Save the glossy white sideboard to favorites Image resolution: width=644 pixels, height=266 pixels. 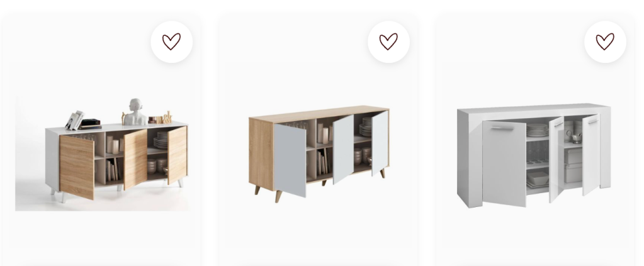pyautogui.click(x=606, y=42)
